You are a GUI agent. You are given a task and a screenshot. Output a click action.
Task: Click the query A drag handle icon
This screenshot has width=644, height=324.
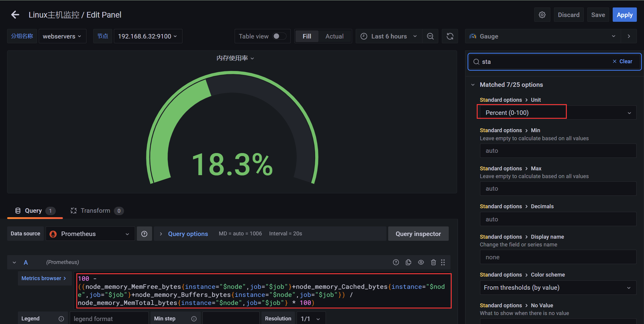[443, 262]
